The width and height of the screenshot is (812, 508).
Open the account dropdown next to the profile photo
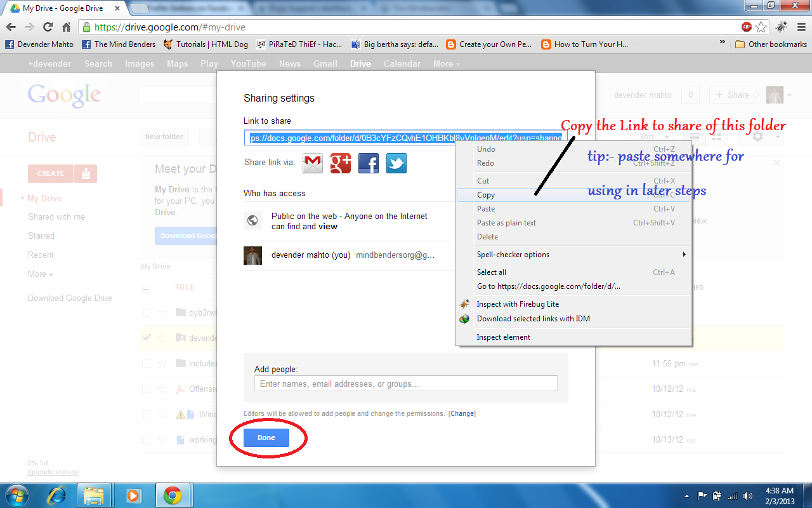point(790,95)
